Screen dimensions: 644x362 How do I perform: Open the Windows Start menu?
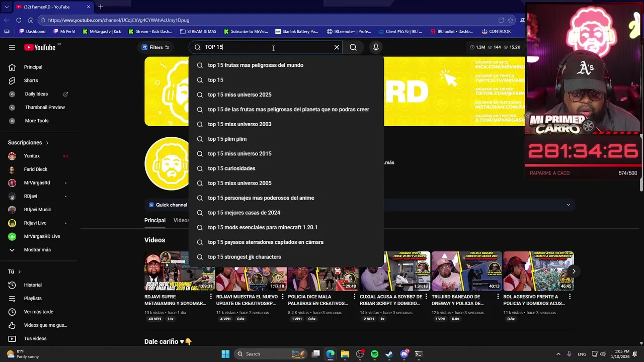click(x=225, y=354)
